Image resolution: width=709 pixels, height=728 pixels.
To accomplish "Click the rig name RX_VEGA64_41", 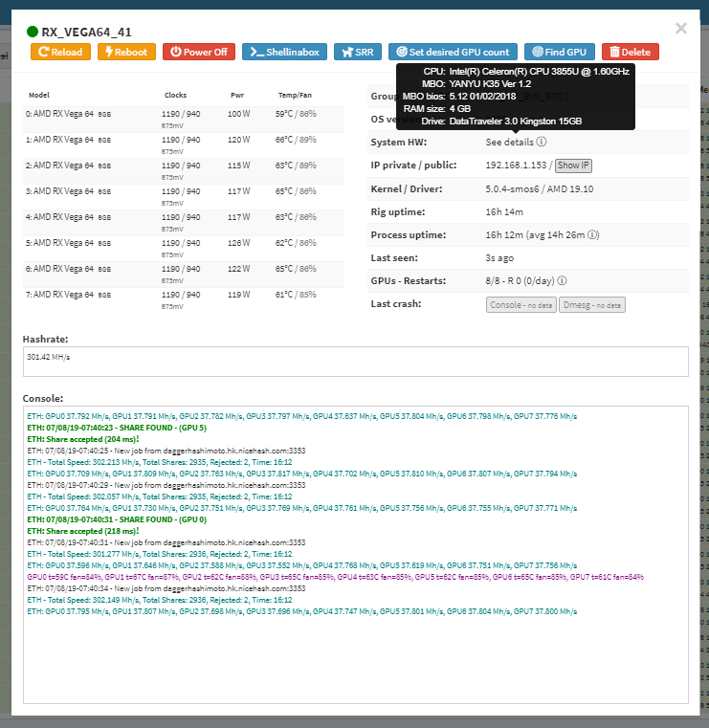I will (x=86, y=32).
